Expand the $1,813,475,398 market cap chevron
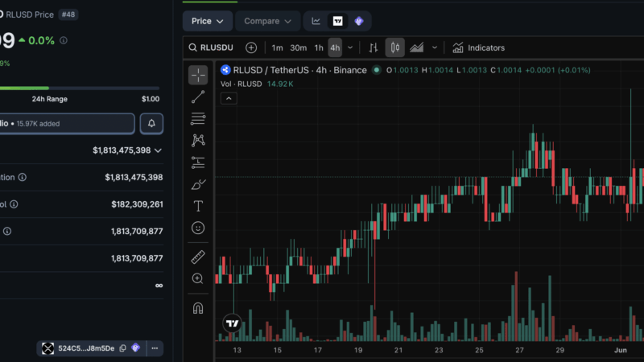Screen dimensions: 644x362 [x=158, y=150]
